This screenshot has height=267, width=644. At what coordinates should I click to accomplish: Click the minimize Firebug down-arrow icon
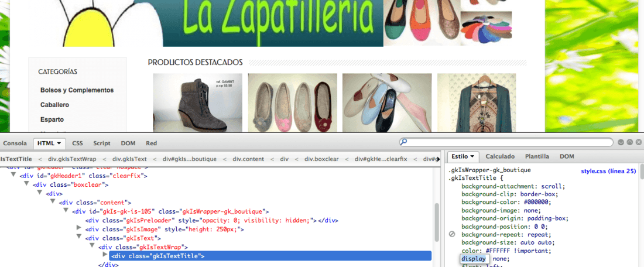[621, 142]
